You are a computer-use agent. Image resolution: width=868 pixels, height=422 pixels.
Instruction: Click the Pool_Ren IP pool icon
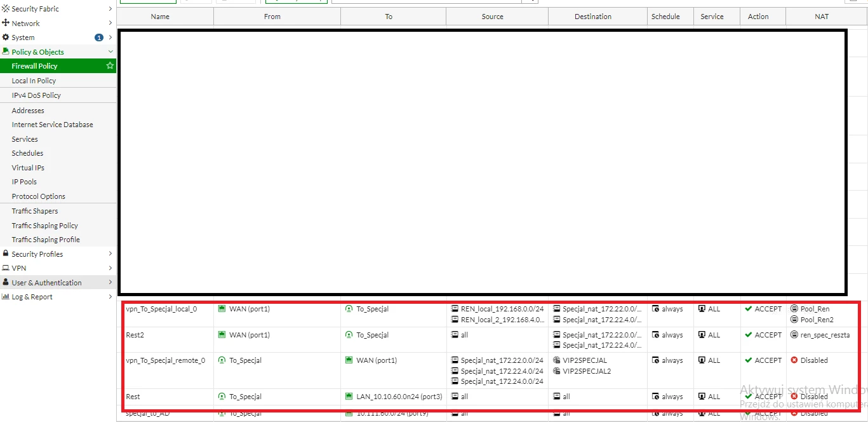(794, 309)
